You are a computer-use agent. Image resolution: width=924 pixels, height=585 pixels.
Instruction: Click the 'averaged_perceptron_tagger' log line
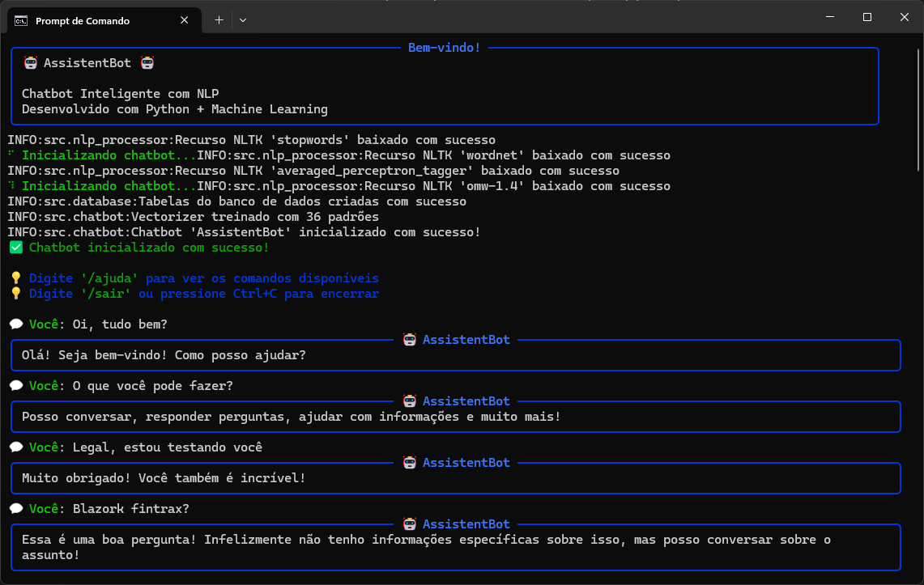pos(313,171)
